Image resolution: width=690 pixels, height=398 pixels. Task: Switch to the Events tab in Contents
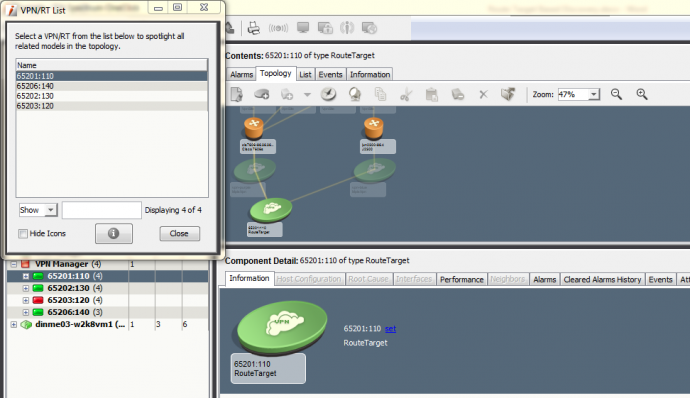(x=330, y=74)
